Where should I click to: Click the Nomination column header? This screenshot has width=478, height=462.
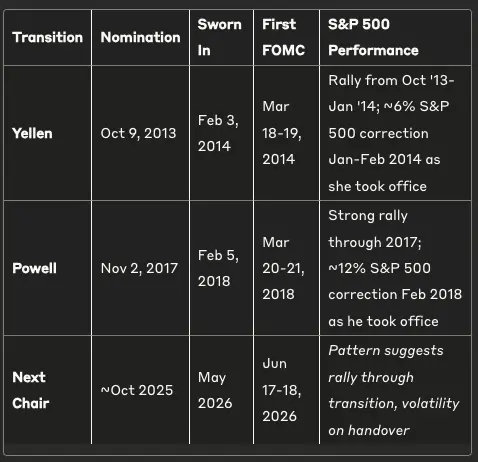(140, 37)
